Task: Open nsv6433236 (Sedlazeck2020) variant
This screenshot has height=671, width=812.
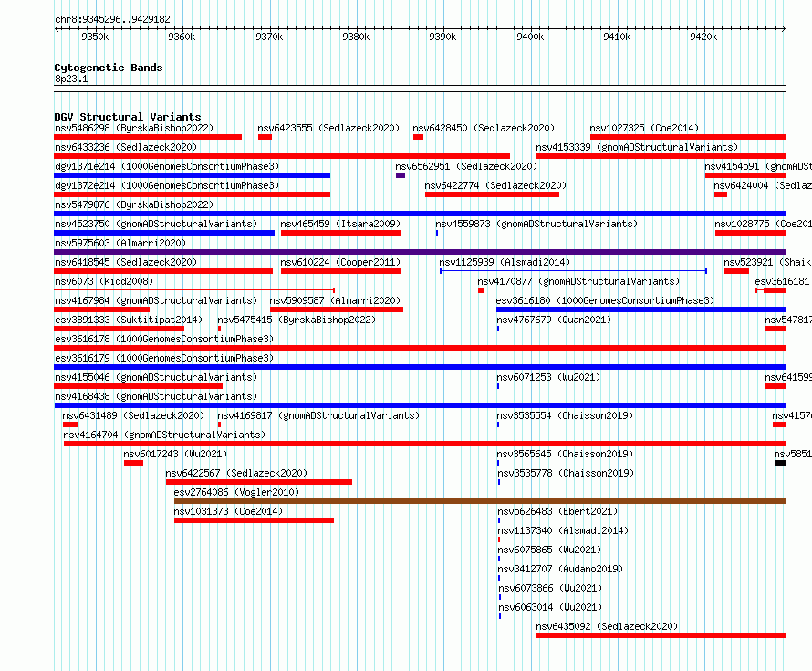Action: click(x=126, y=147)
